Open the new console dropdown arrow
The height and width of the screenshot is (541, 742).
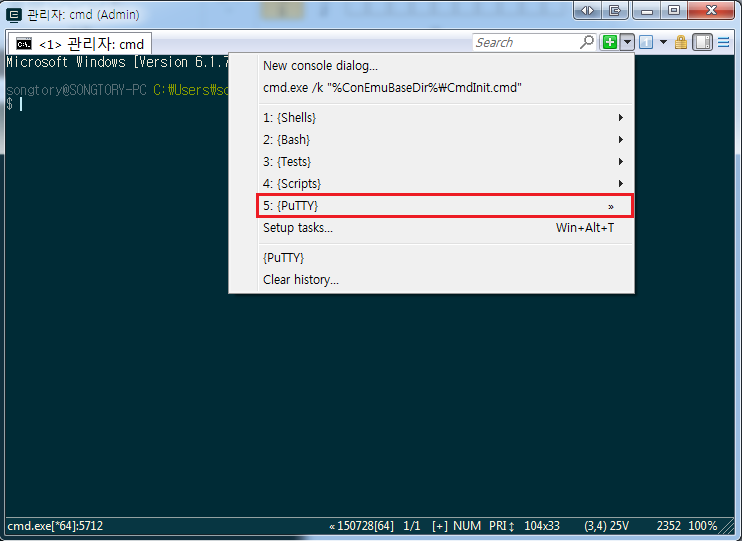pos(627,42)
